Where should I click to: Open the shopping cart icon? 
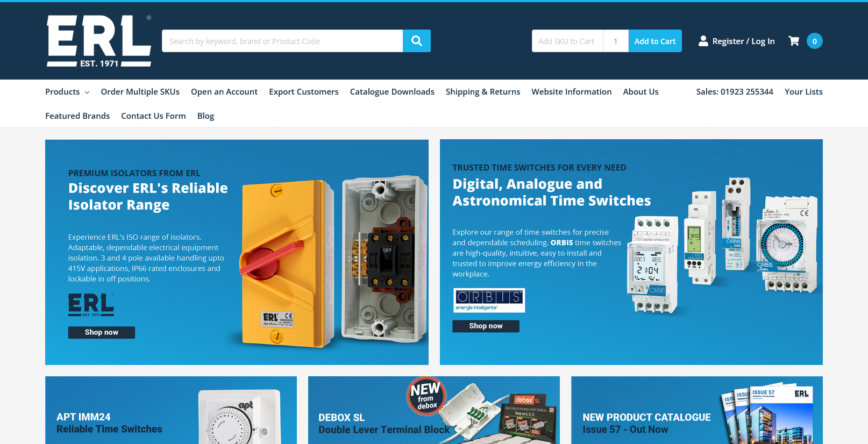(x=793, y=41)
